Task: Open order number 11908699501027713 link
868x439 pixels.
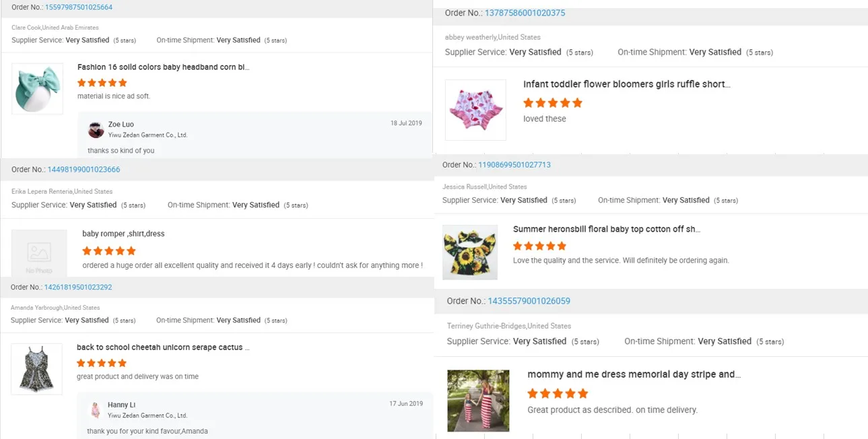Action: tap(514, 165)
